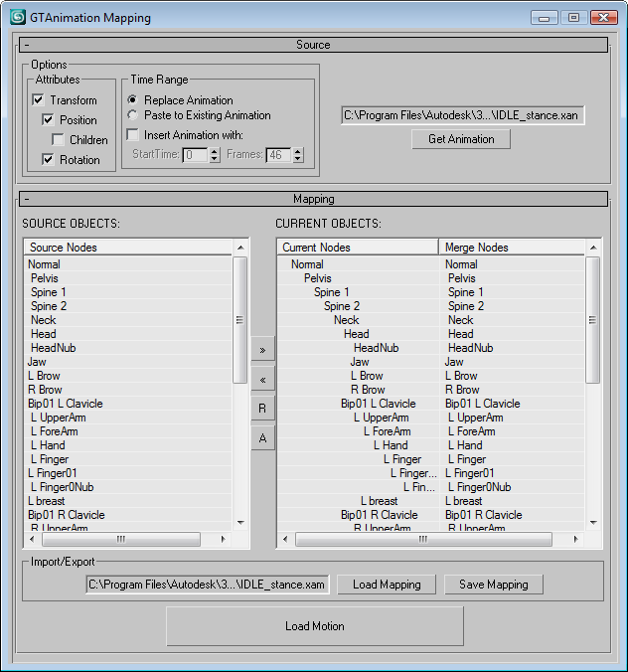
Task: Click the Import/Export mapping file path field
Action: [x=207, y=585]
